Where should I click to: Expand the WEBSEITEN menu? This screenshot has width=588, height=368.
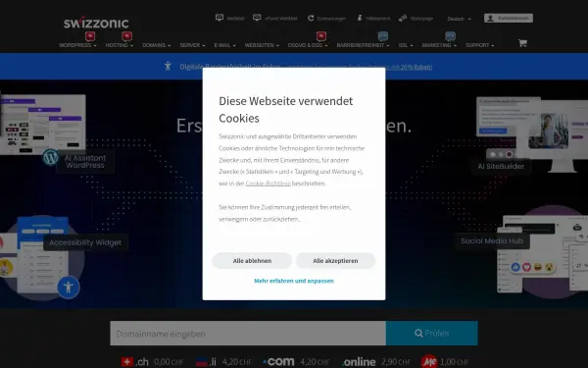[262, 45]
